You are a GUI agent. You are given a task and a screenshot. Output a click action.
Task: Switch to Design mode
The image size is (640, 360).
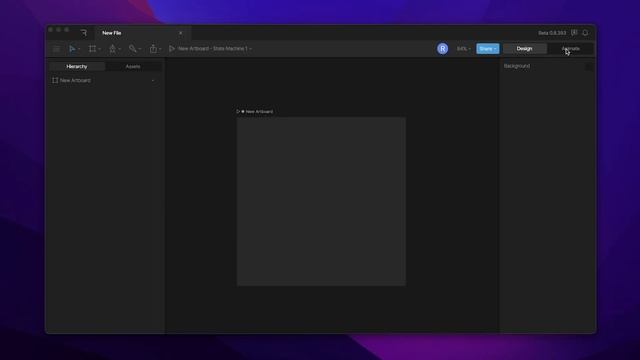click(524, 49)
